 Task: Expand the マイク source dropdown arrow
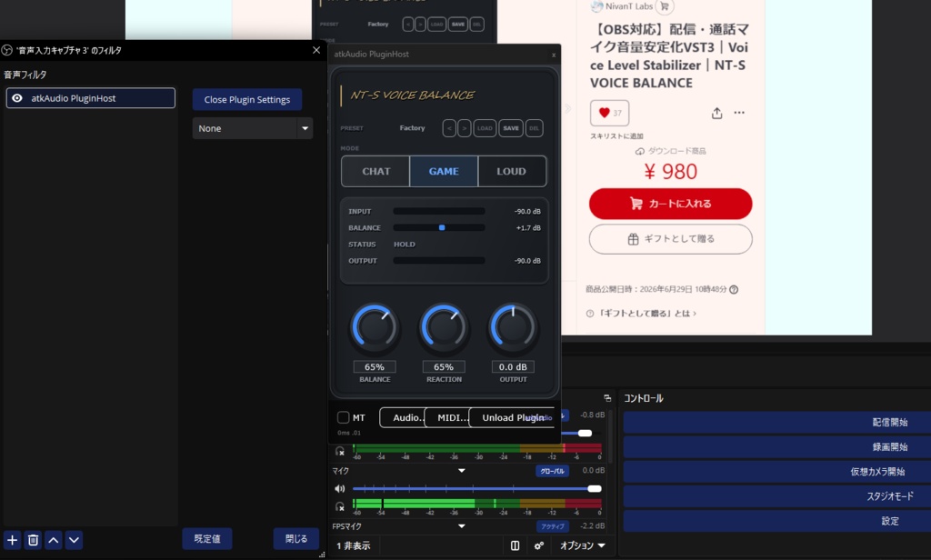click(461, 470)
